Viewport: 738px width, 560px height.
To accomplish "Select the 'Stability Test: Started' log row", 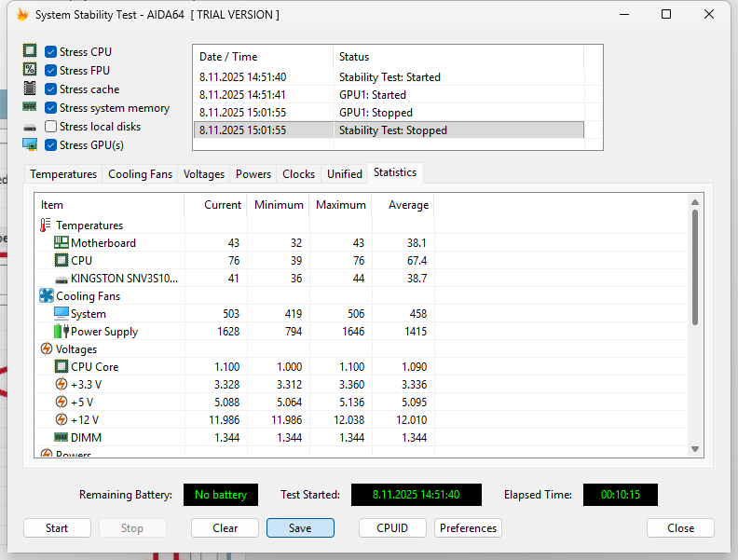I will click(389, 77).
